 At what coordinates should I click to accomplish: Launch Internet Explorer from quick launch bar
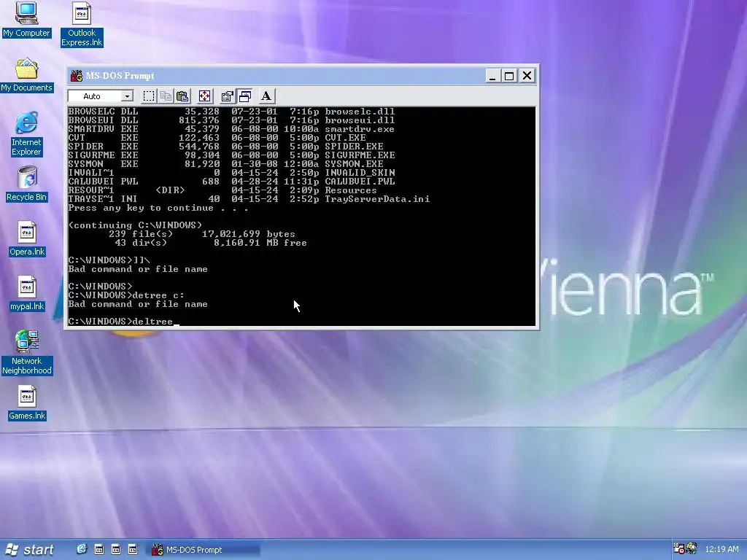pyautogui.click(x=82, y=549)
